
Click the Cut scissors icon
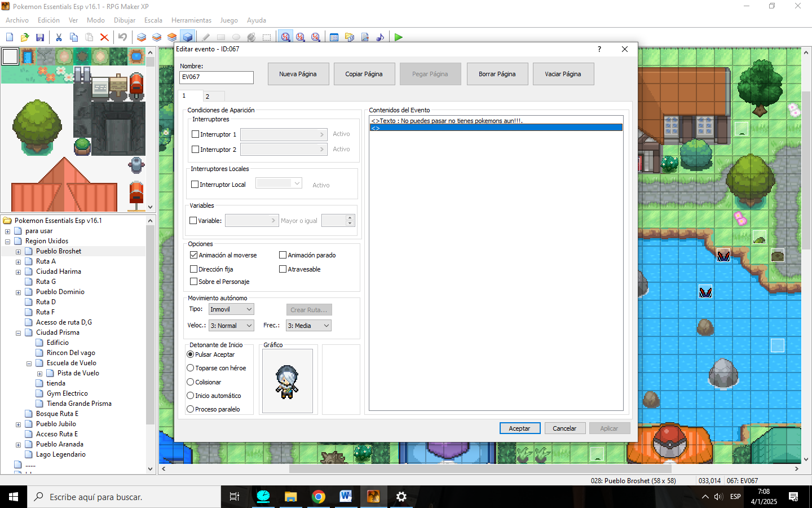click(59, 37)
